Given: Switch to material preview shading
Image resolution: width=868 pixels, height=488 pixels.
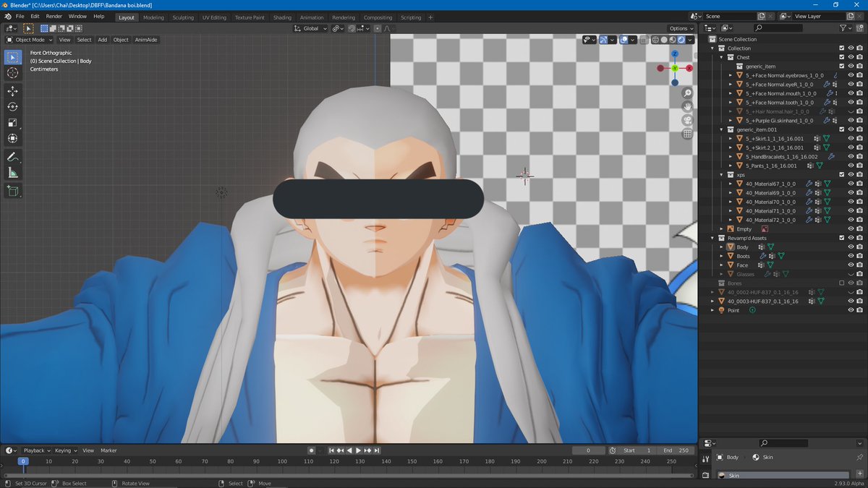Looking at the screenshot, I should 673,40.
